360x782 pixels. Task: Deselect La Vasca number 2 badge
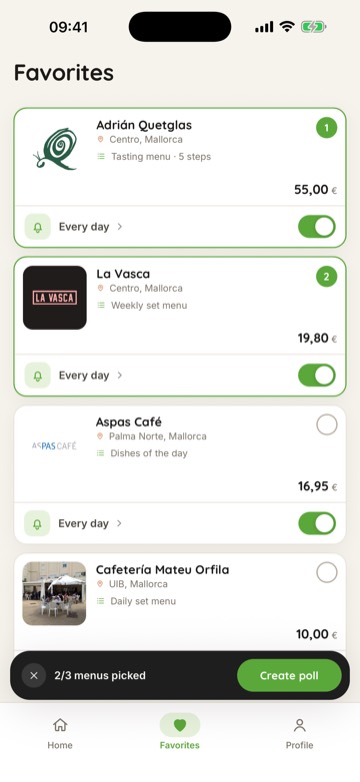(327, 277)
